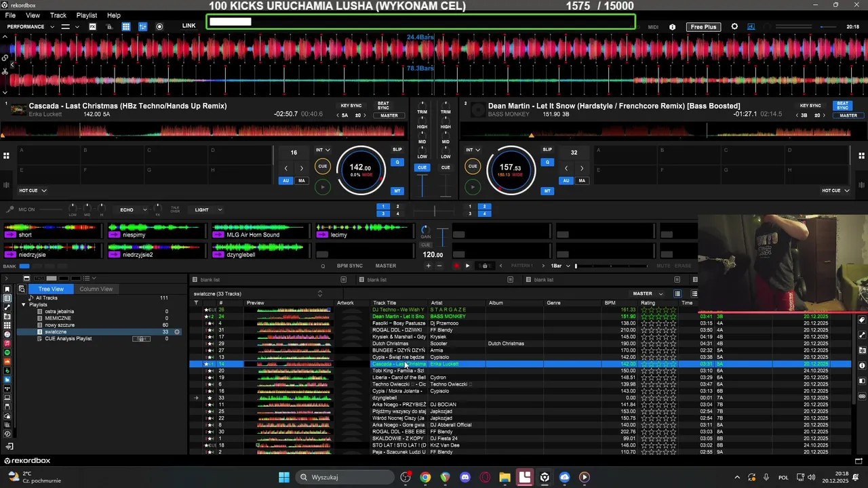The width and height of the screenshot is (868, 488).
Task: Toggle deck 2 KEY SYNC
Action: pyautogui.click(x=810, y=106)
